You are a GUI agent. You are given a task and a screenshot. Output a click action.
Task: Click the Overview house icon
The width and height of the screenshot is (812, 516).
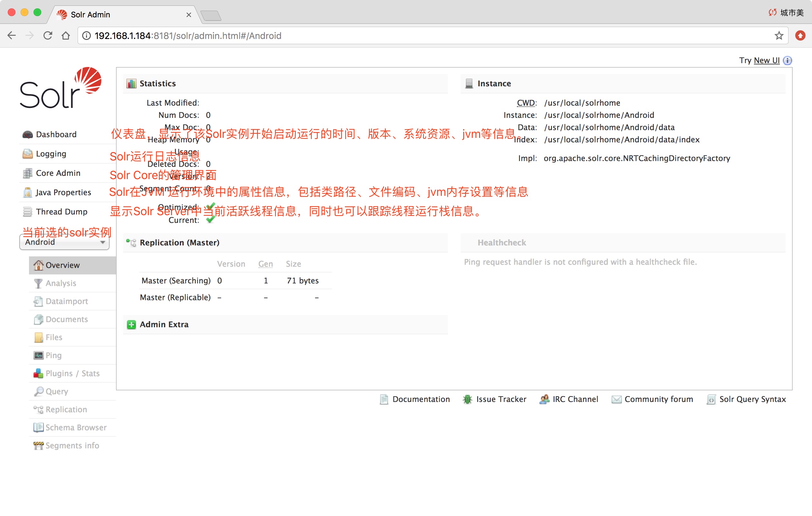point(38,265)
